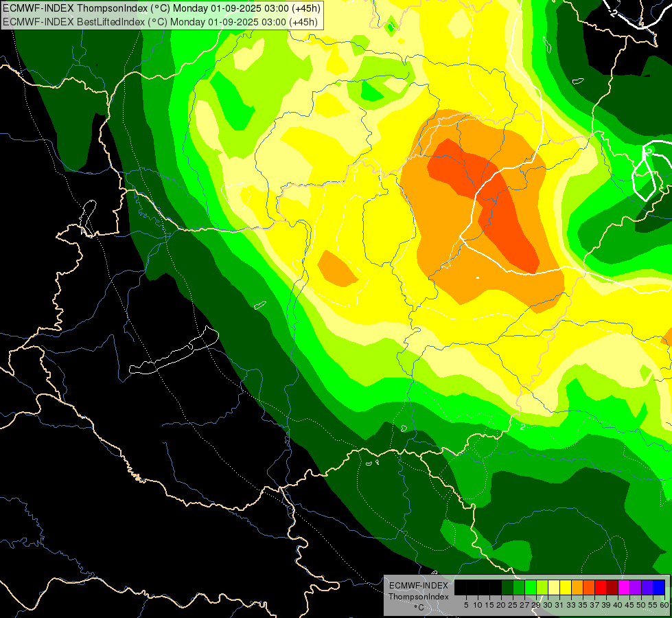
Task: Click legend tick value 55
Action: pyautogui.click(x=653, y=605)
